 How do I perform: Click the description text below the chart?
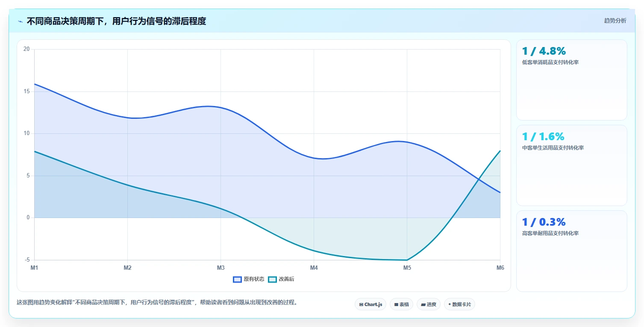click(x=157, y=303)
